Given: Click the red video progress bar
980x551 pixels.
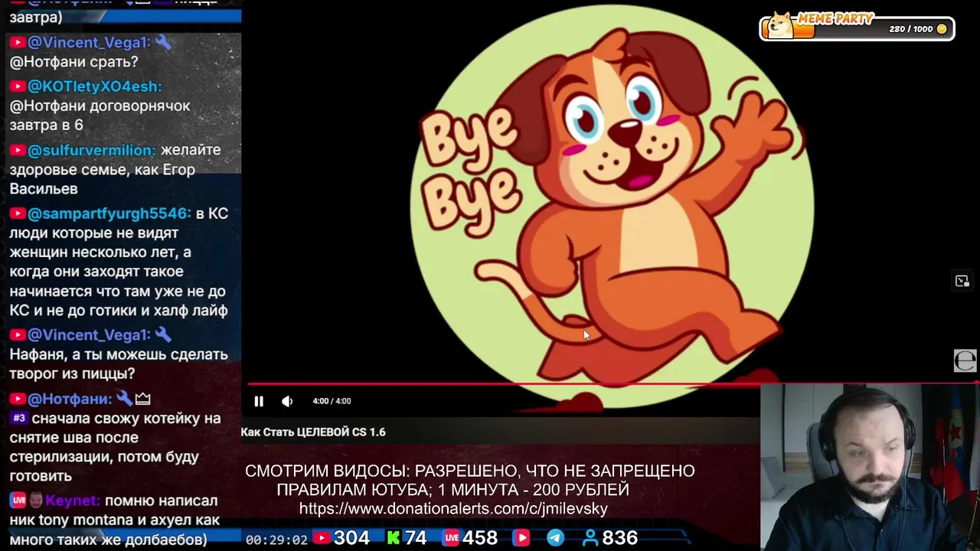Looking at the screenshot, I should [611, 383].
